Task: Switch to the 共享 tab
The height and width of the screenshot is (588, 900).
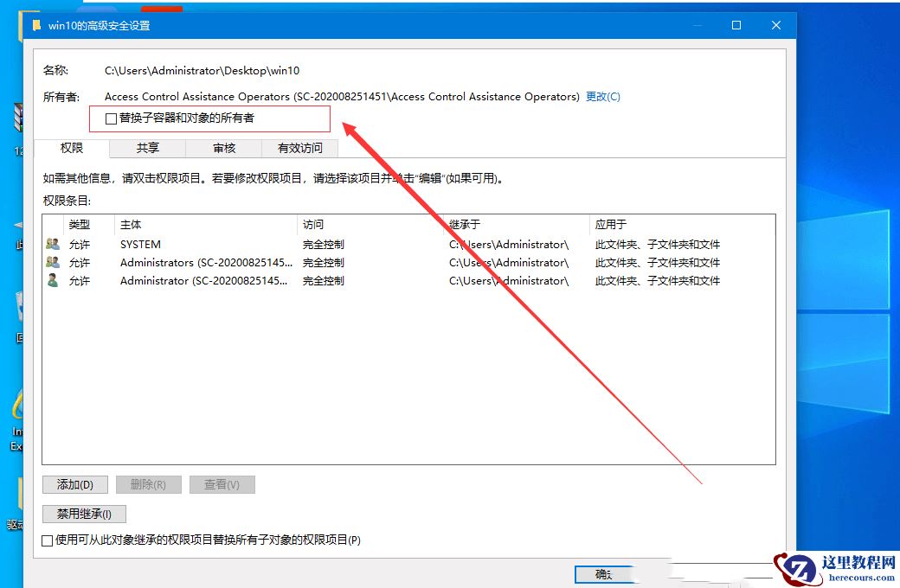Action: 146,148
